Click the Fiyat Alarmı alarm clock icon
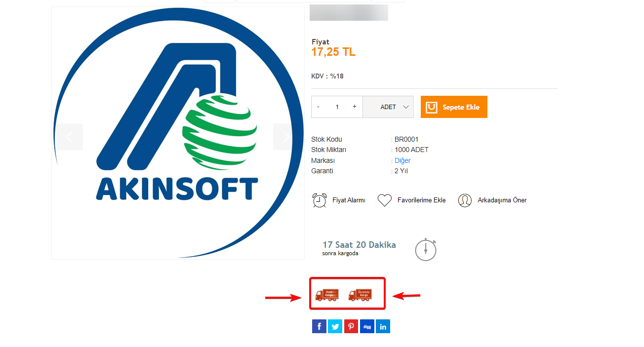 click(320, 200)
